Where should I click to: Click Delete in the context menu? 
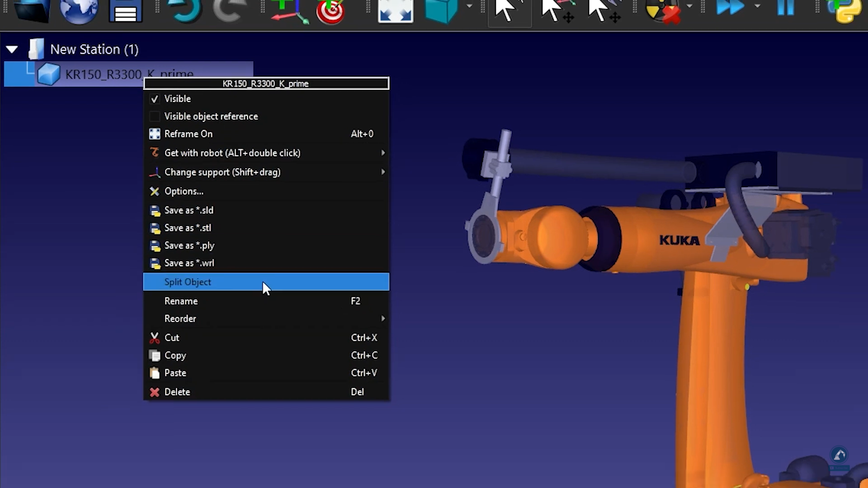(x=177, y=392)
